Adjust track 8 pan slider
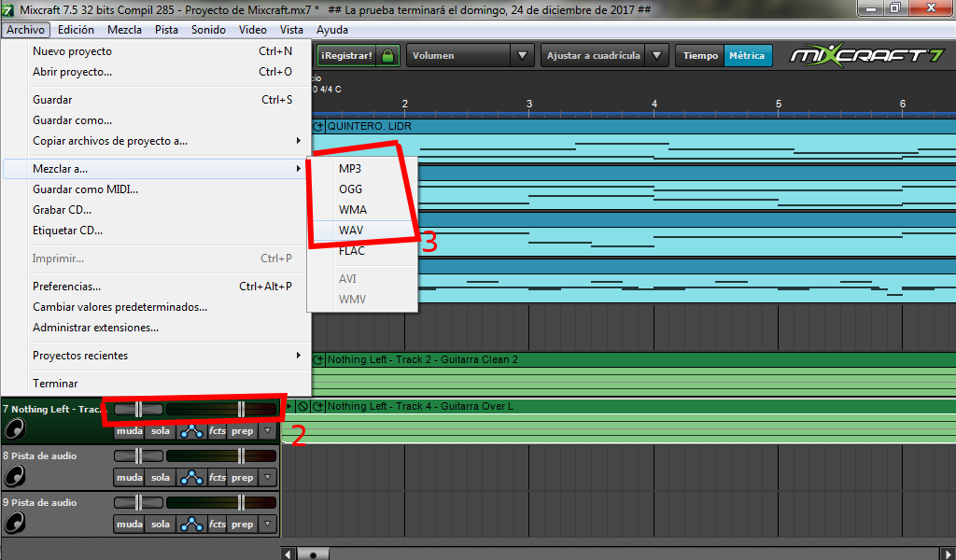 point(138,455)
